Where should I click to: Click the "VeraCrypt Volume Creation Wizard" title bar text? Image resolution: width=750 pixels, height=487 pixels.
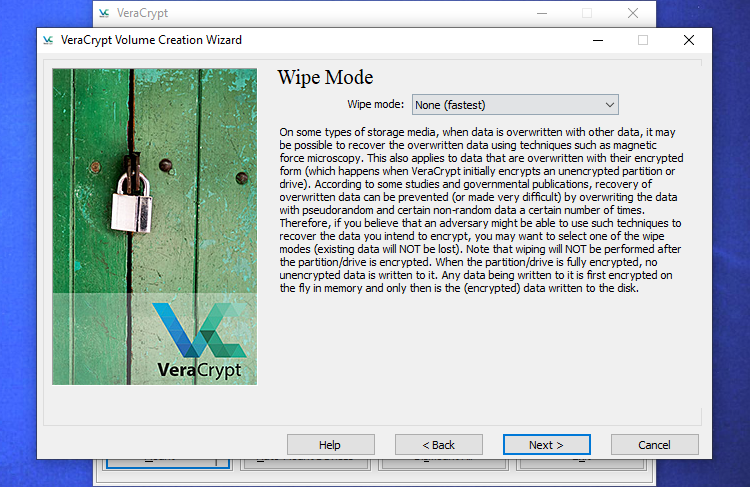[x=151, y=40]
